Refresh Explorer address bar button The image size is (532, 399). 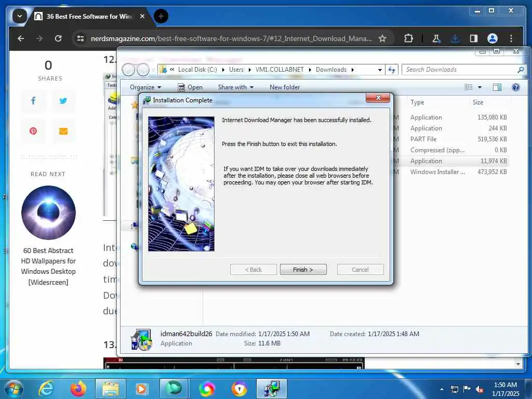pyautogui.click(x=392, y=70)
